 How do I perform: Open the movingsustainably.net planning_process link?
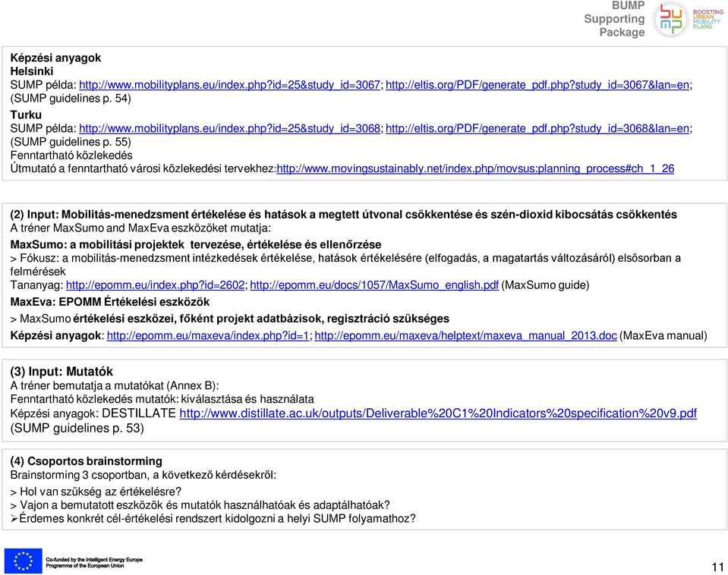click(x=475, y=168)
